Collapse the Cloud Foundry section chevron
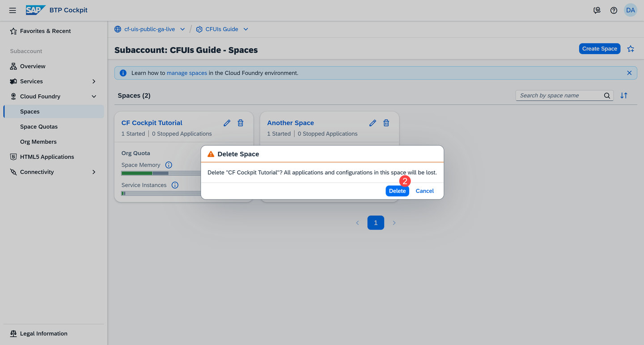The image size is (644, 345). click(x=94, y=97)
